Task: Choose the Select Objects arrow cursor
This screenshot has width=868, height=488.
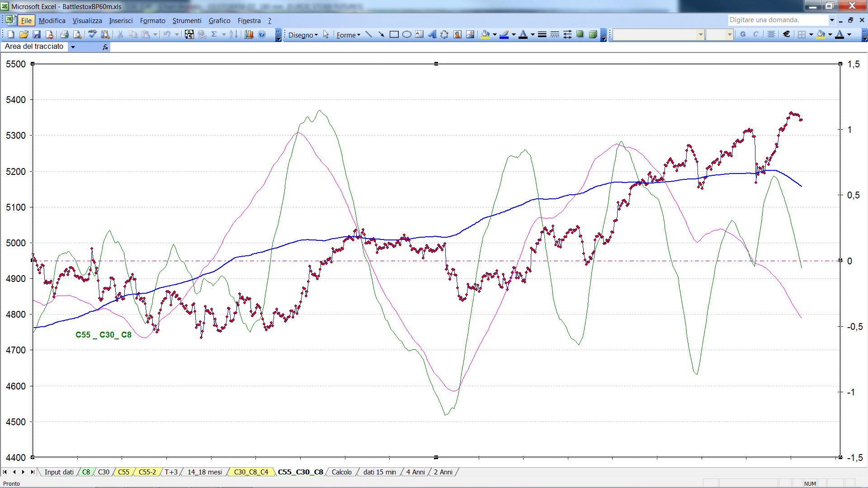Action: (x=326, y=34)
